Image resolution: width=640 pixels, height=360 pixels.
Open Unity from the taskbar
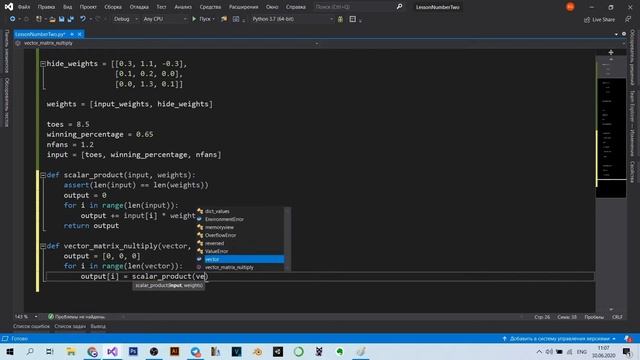[x=278, y=351]
